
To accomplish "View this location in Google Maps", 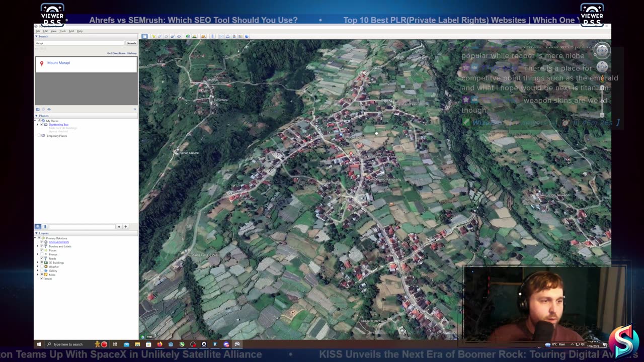I will click(240, 36).
